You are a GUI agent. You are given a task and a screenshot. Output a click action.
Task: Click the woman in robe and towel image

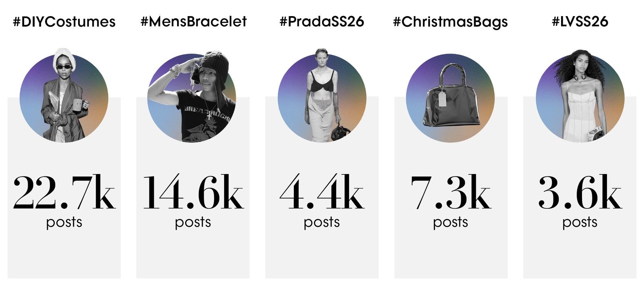64,97
